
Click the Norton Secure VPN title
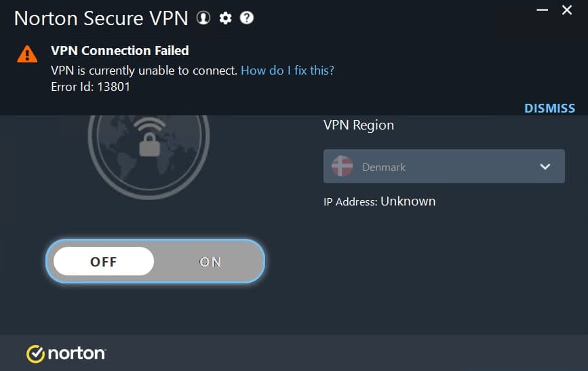tap(101, 18)
